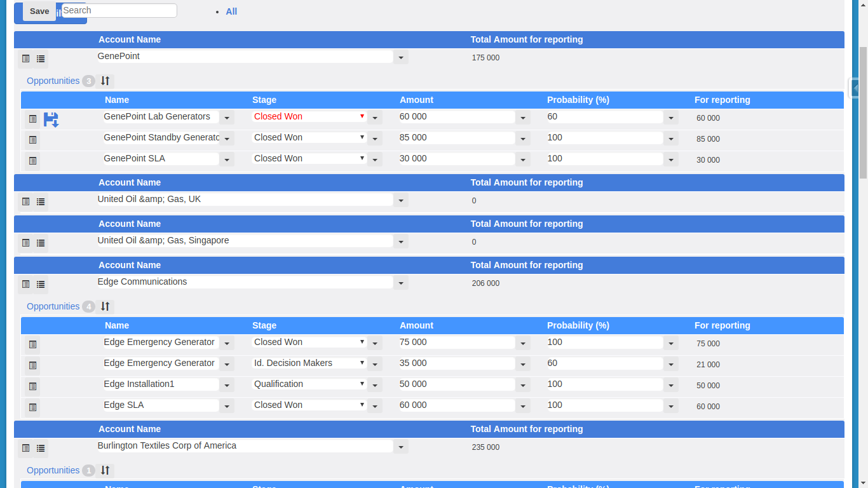Open Stage select for Edge SLA row
This screenshot has height=488, width=868.
(x=309, y=405)
